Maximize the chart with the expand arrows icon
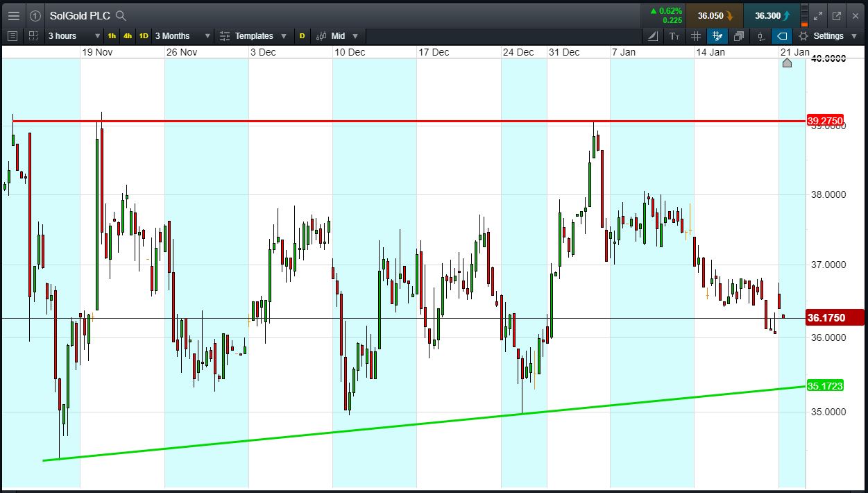 coord(817,15)
